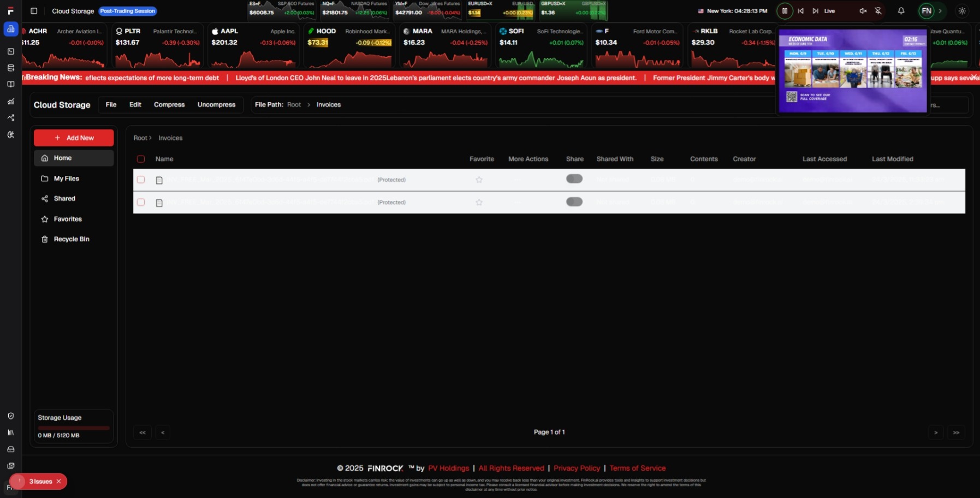Open the PV Holdings link

pos(448,469)
